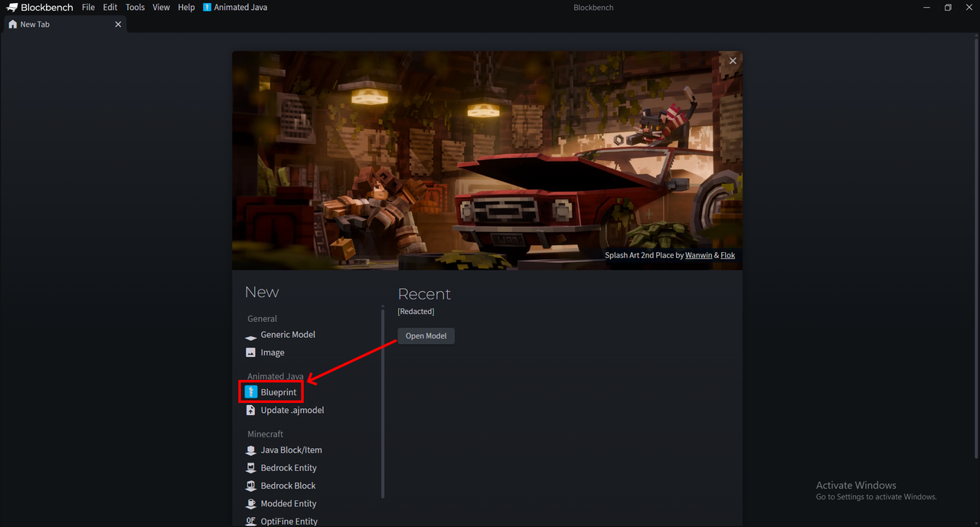Open Wanwin's profile link

(698, 255)
